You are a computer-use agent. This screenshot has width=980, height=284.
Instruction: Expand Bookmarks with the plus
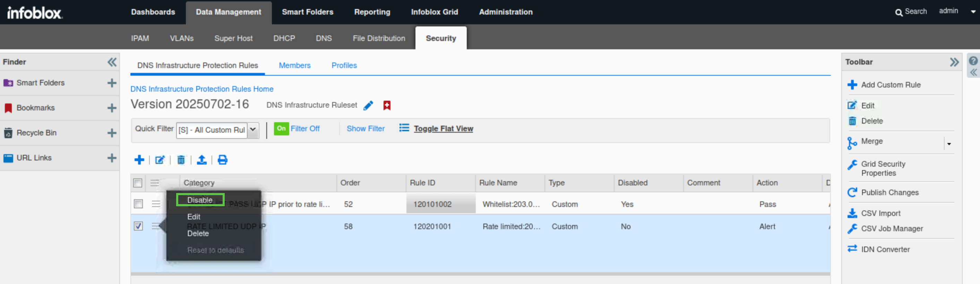tap(112, 108)
